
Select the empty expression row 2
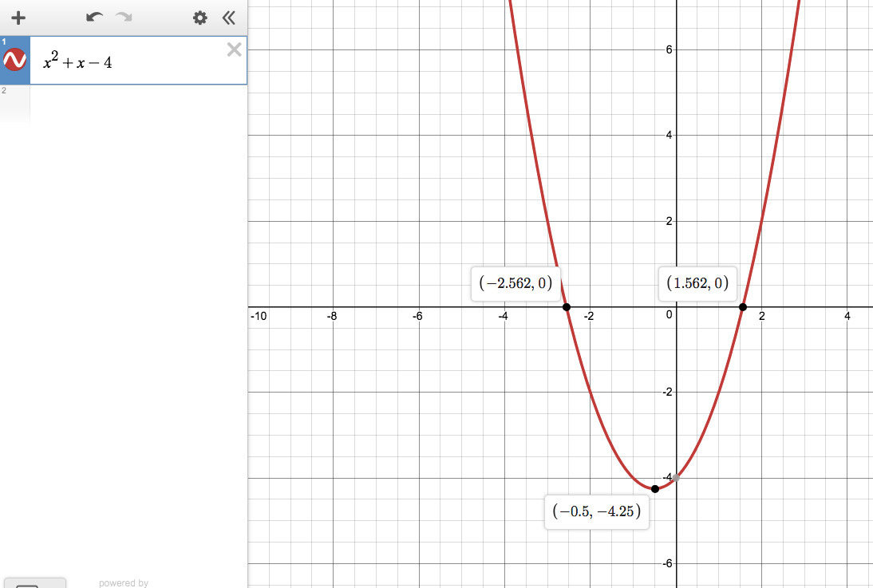click(x=124, y=103)
